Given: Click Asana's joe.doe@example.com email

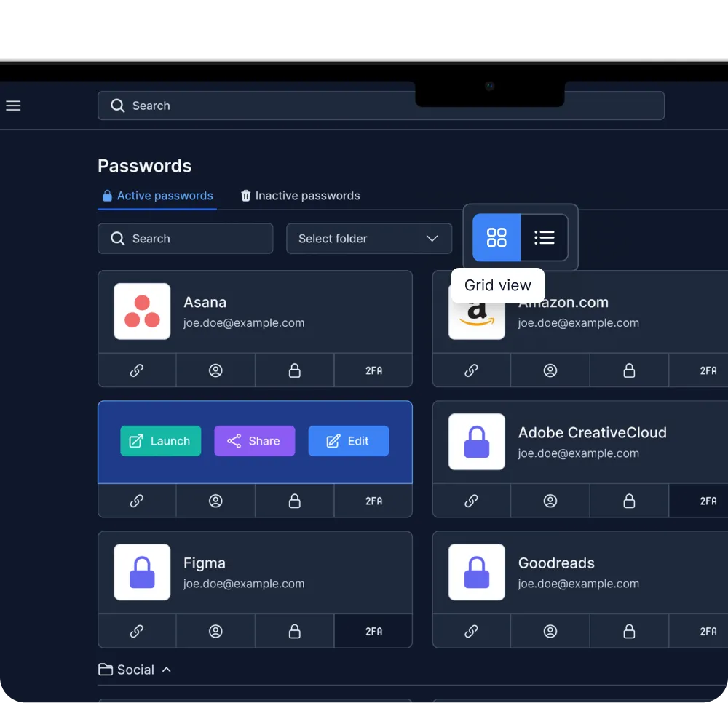Looking at the screenshot, I should [244, 323].
